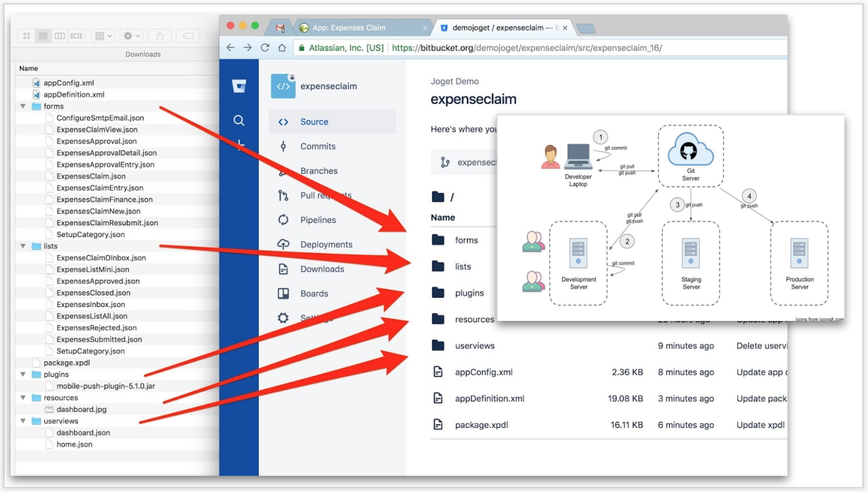This screenshot has height=492, width=868.
Task: Open Finder group-by dropdown
Action: click(103, 36)
